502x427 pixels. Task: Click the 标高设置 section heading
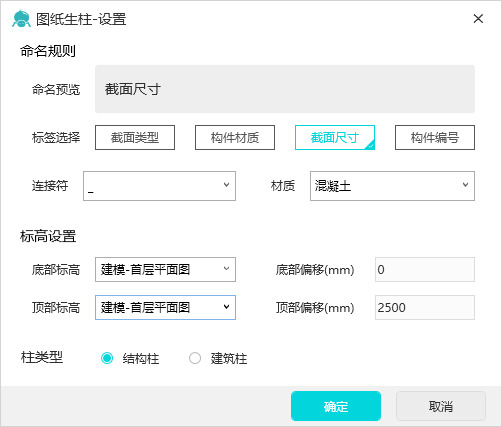tap(48, 236)
